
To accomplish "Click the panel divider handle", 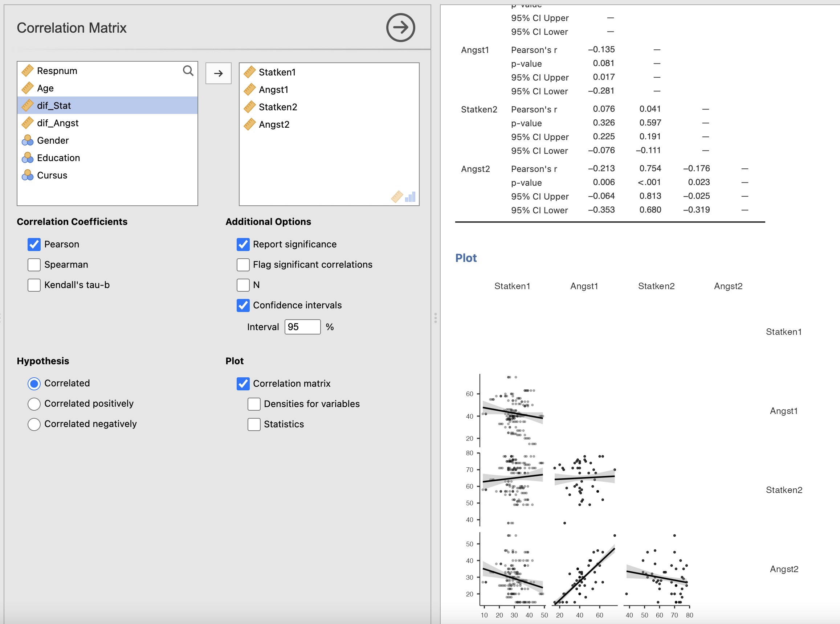I will click(x=435, y=318).
